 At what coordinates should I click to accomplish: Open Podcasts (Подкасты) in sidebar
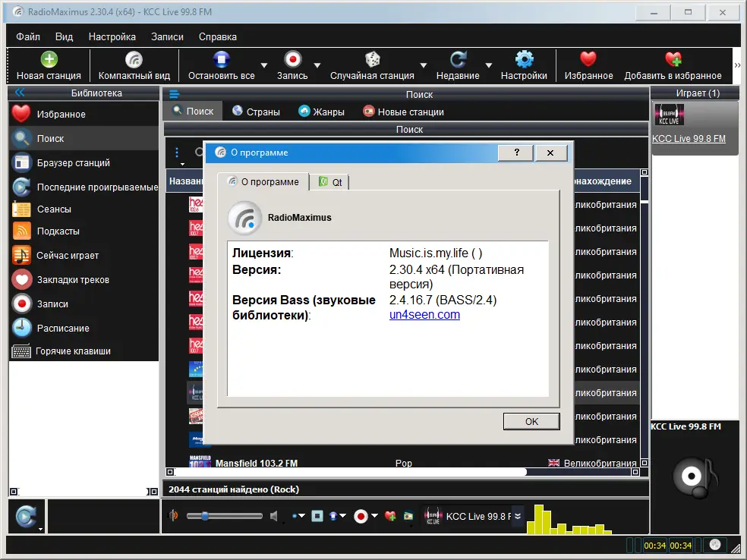point(84,231)
